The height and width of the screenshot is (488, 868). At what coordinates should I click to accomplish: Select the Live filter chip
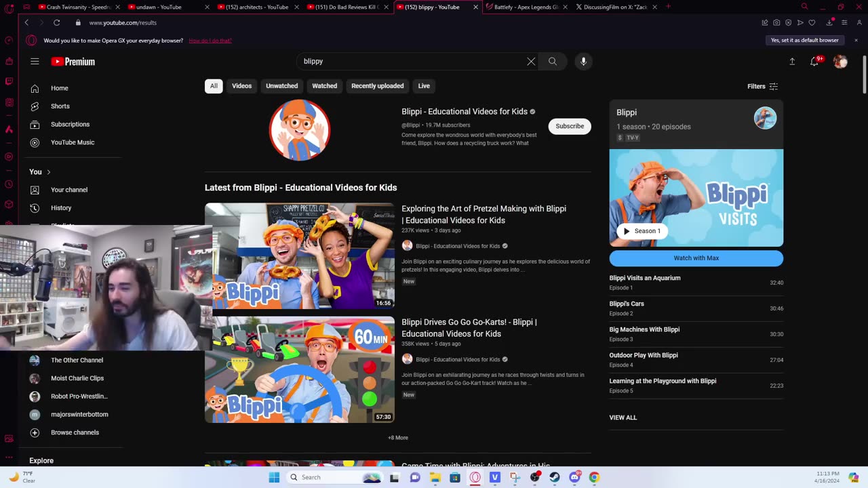[424, 86]
